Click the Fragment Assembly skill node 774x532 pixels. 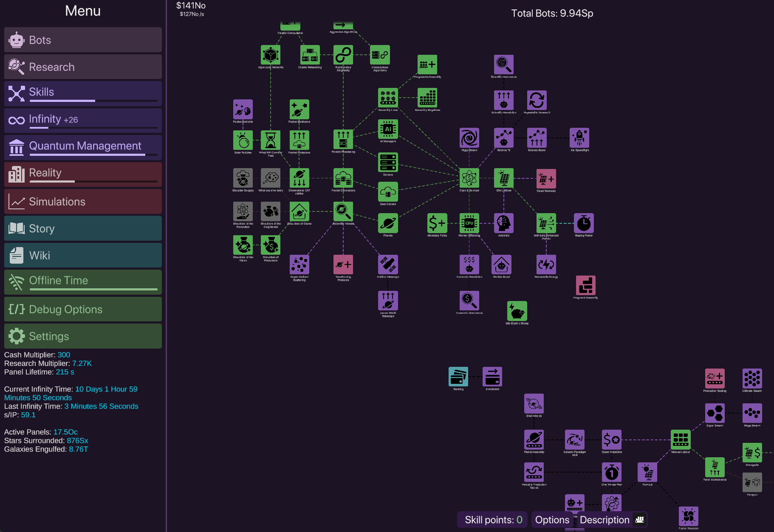(x=585, y=285)
